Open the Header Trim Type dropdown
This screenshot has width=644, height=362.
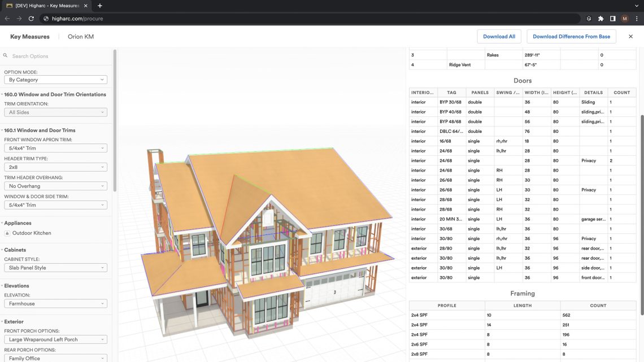[x=55, y=167]
